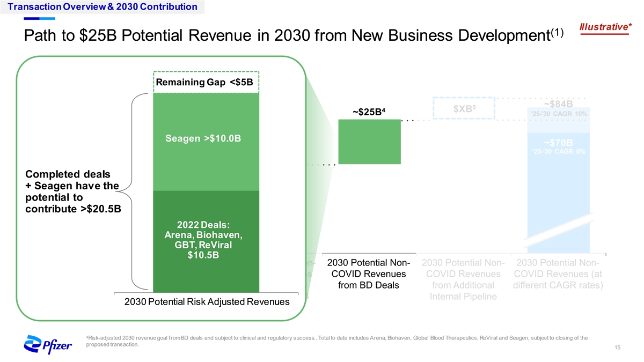Image resolution: width=644 pixels, height=362 pixels.
Task: Click the red Illustrative* label
Action: point(604,26)
